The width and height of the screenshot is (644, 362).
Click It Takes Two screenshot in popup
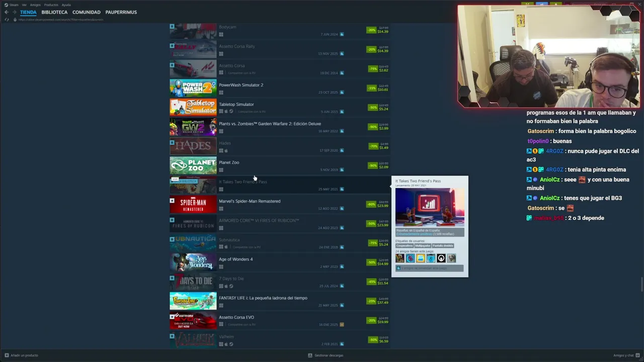[x=430, y=207]
